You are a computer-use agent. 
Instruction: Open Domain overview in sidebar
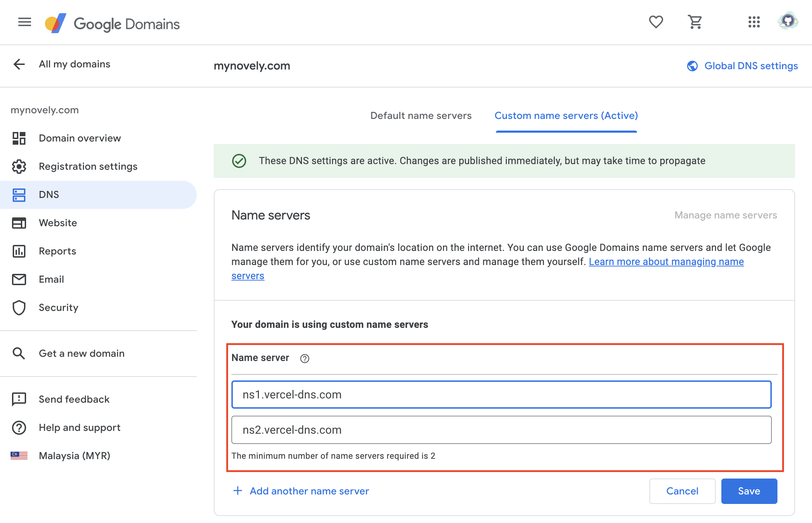point(80,138)
